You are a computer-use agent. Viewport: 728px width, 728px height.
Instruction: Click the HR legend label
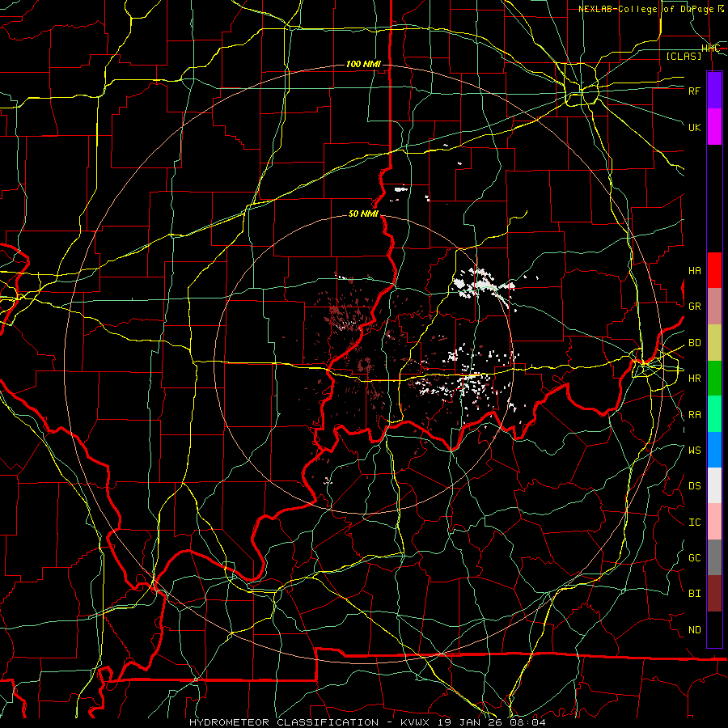pyautogui.click(x=695, y=379)
